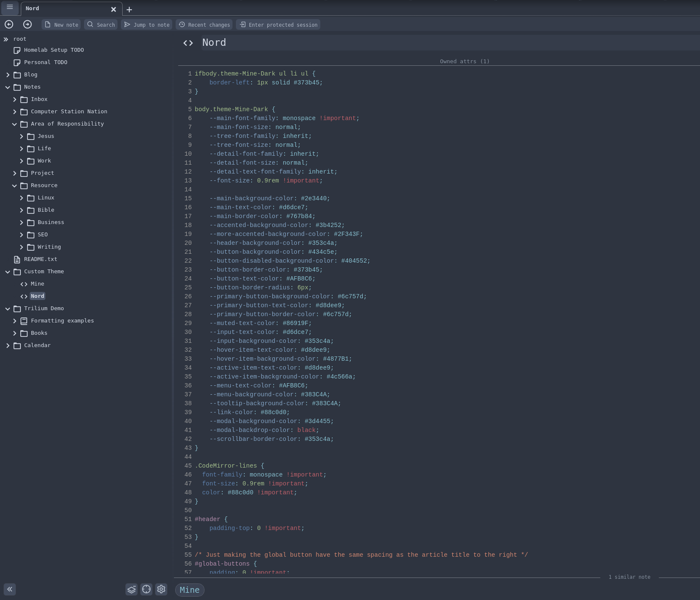The image size is (700, 600).
Task: Expand the Bible folder
Action: coord(21,210)
